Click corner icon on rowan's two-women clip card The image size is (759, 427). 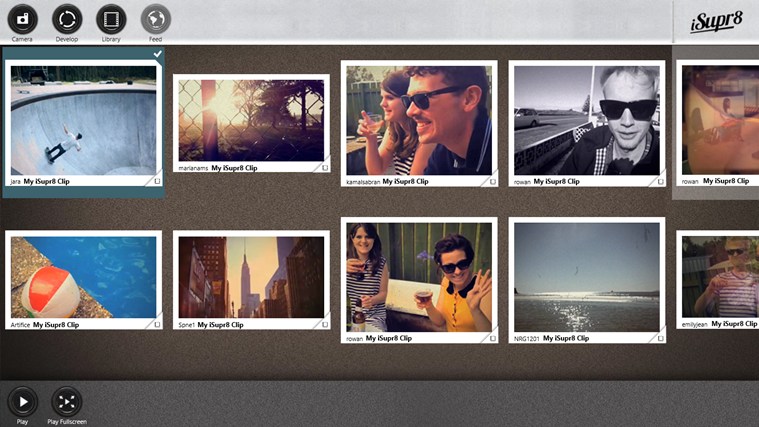493,338
